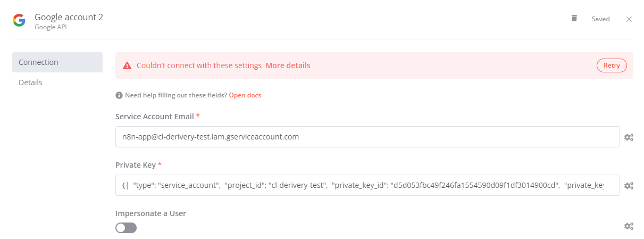644x239 pixels.
Task: Switch to the Connection tab
Action: 57,62
